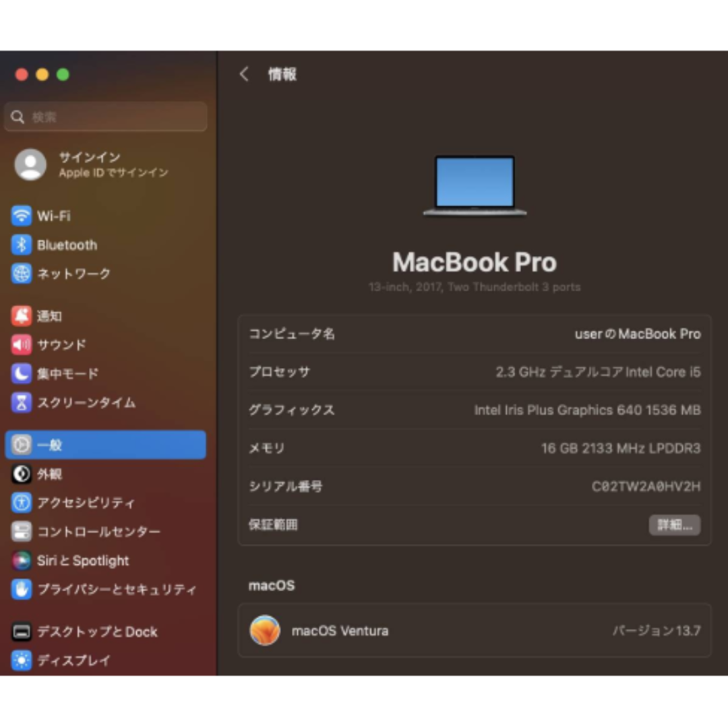Click '13-inch, 2017, Two Thunderbolt 3 ports'

(475, 287)
